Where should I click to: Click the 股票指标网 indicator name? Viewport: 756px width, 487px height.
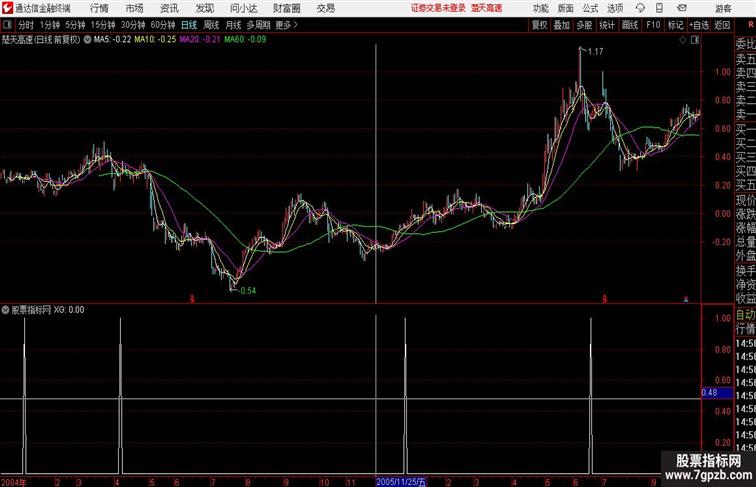(x=31, y=310)
